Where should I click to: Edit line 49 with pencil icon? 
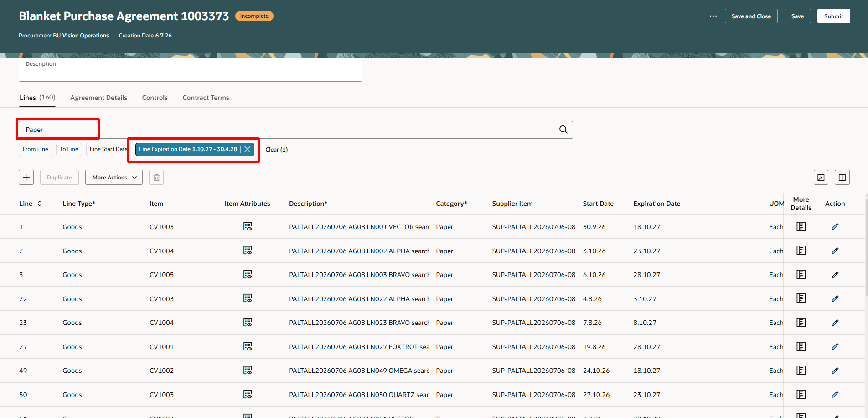[835, 371]
